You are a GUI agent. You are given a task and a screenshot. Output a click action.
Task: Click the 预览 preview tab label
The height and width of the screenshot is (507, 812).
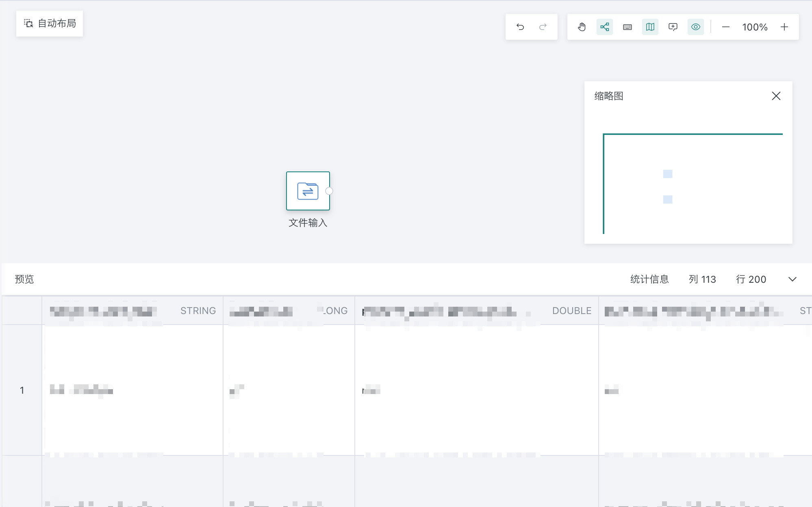[24, 279]
